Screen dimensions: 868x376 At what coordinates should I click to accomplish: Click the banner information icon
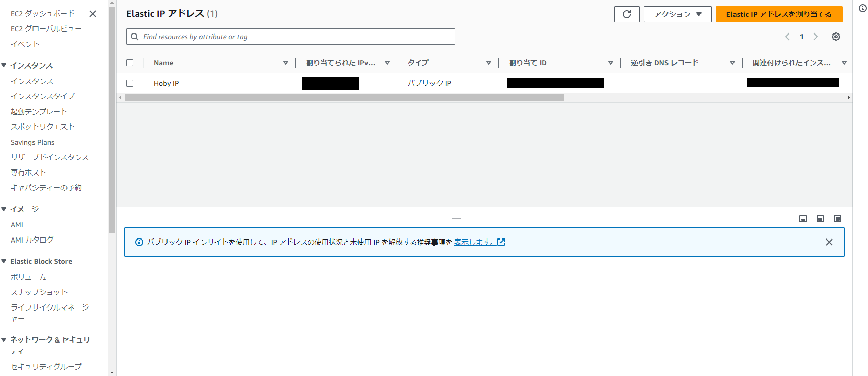(x=139, y=242)
